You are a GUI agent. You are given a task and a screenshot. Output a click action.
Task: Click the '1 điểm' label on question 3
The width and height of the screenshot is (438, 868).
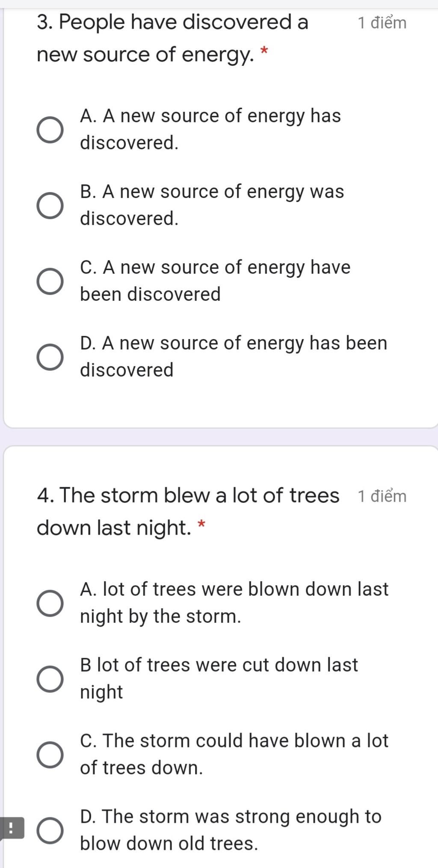[x=382, y=22]
